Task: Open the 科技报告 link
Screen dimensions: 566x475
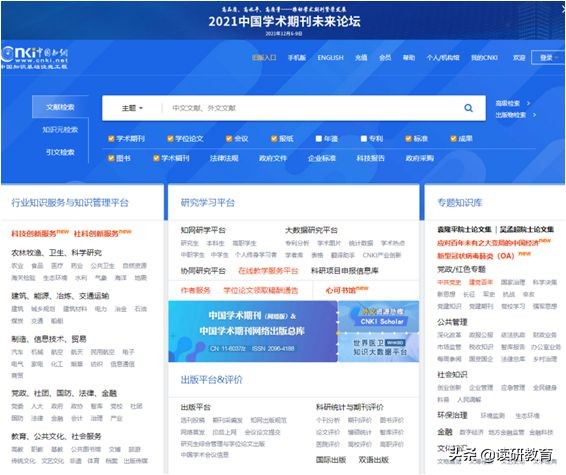Action: pos(371,158)
